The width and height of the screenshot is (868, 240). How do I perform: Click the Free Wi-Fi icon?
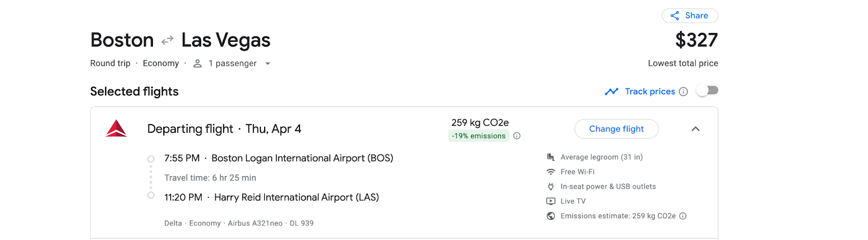[x=551, y=172]
